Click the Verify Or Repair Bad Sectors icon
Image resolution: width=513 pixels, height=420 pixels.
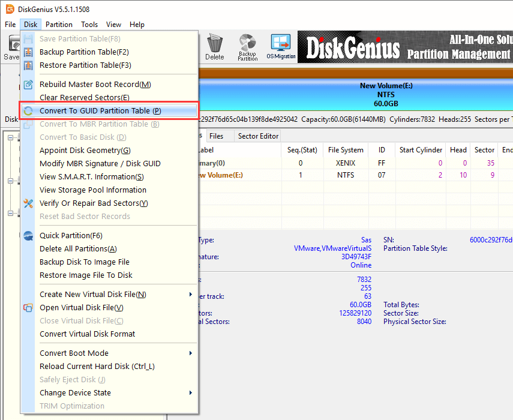pos(28,203)
